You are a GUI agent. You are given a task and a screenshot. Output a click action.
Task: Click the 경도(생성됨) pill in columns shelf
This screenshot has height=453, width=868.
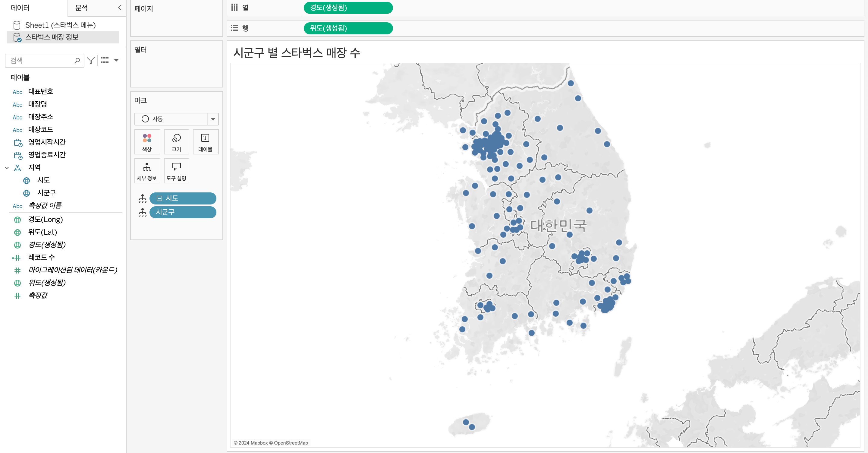(x=348, y=8)
